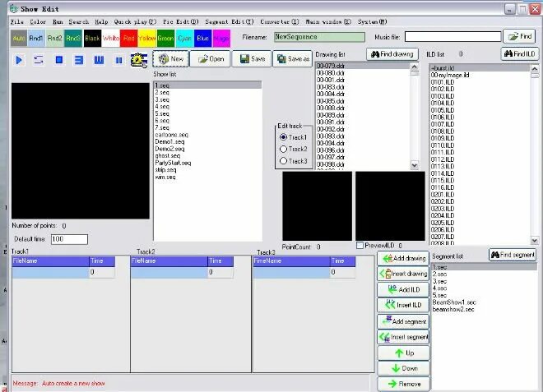Image resolution: width=543 pixels, height=392 pixels.
Task: Create a new show with New button
Action: pyautogui.click(x=171, y=59)
